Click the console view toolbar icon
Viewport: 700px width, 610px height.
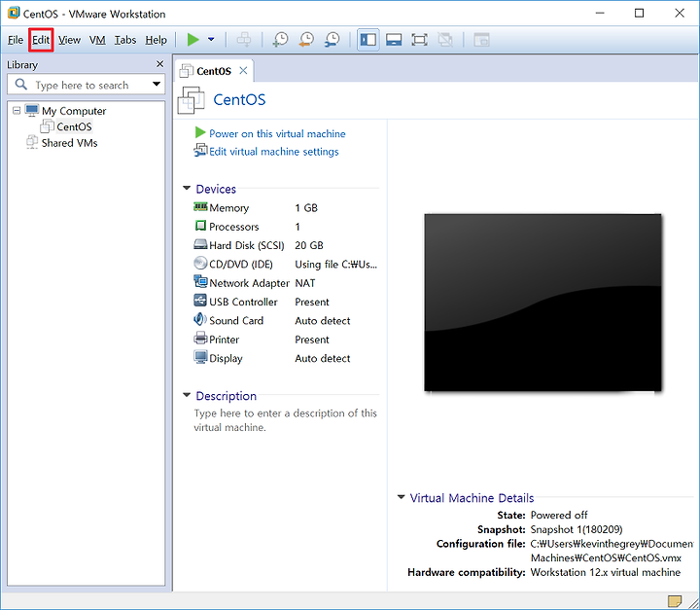click(481, 40)
